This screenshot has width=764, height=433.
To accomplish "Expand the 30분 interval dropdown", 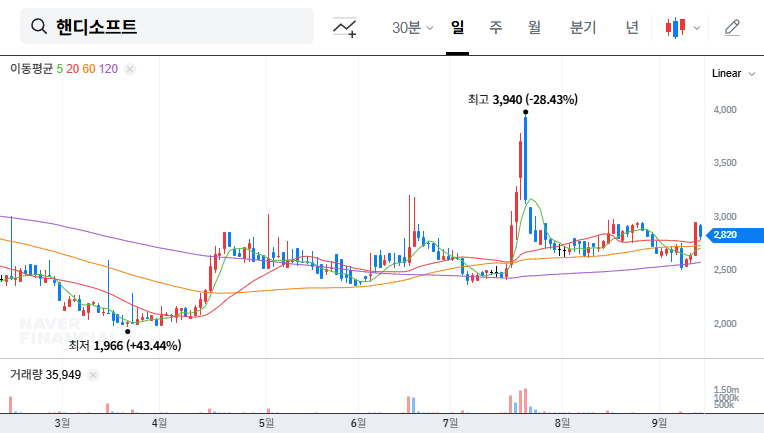I will [x=413, y=27].
